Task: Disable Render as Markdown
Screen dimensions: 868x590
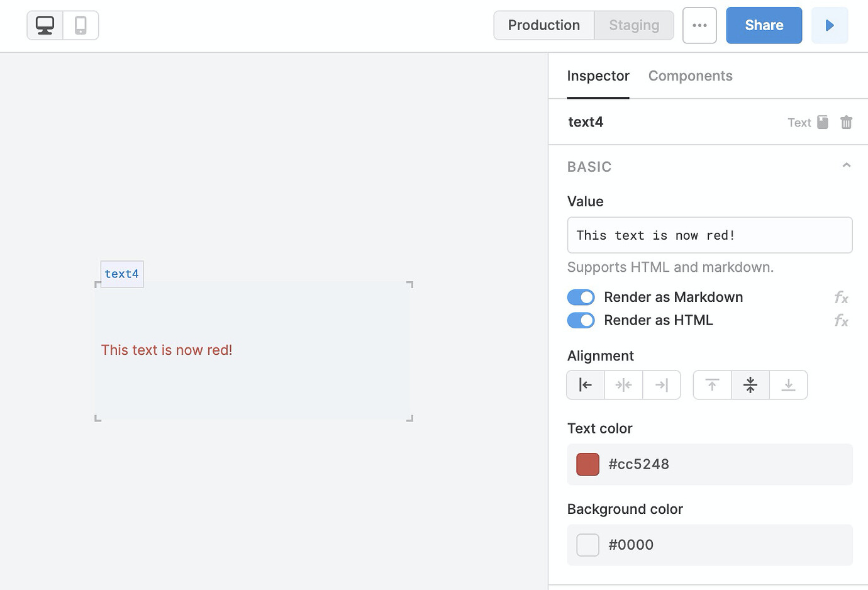Action: click(x=581, y=297)
